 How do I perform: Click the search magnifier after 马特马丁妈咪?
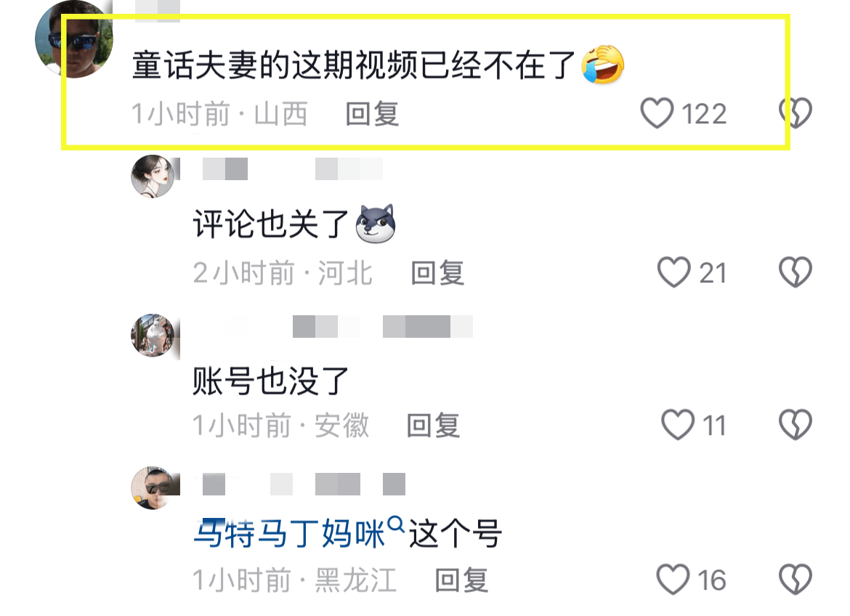(396, 525)
